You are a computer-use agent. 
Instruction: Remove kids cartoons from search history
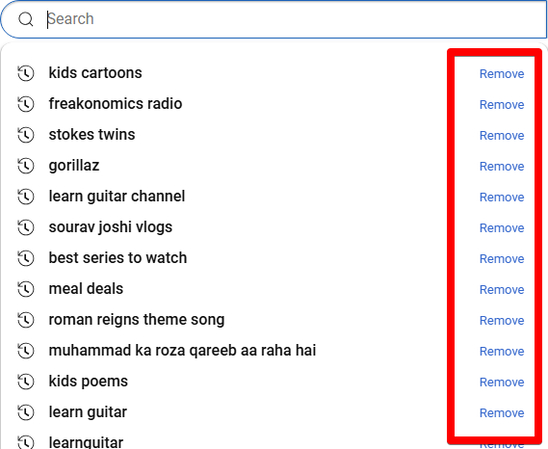pos(502,74)
